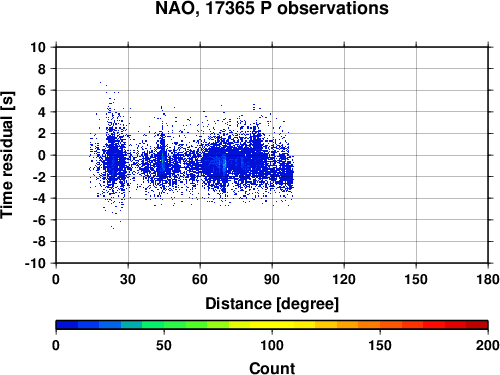Click the dense green data cluster near 70 degrees

(x=225, y=164)
